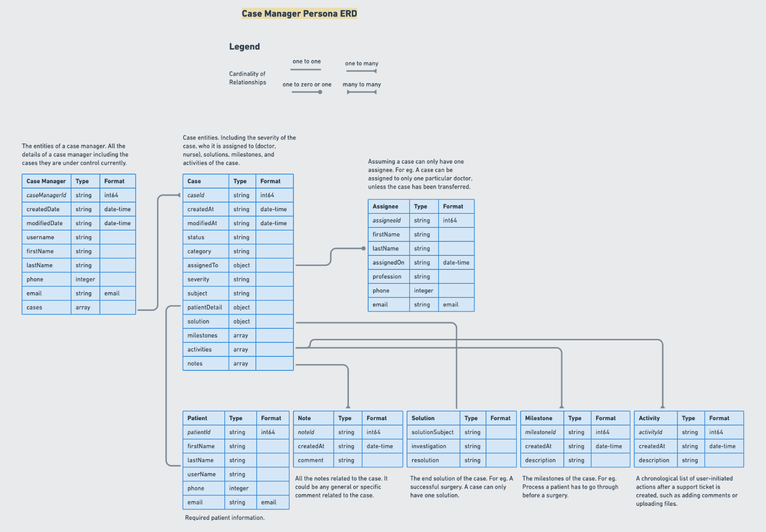Select the "milestoneId" cell
This screenshot has width=766, height=532.
coord(542,432)
